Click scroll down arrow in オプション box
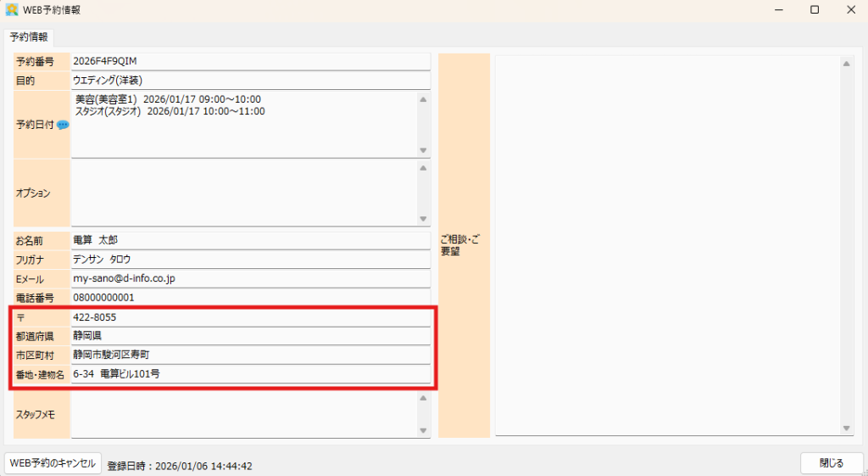Screen dimensions: 868x476 coord(423,219)
